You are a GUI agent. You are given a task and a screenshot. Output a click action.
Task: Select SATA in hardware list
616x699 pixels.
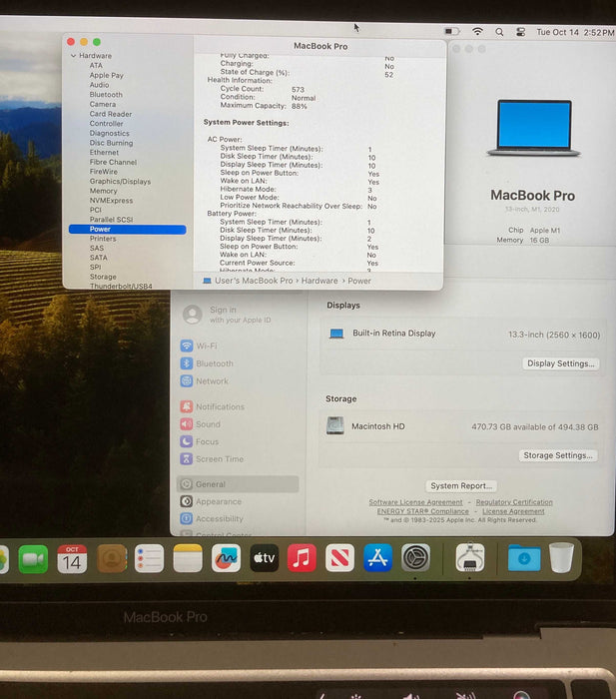(98, 258)
